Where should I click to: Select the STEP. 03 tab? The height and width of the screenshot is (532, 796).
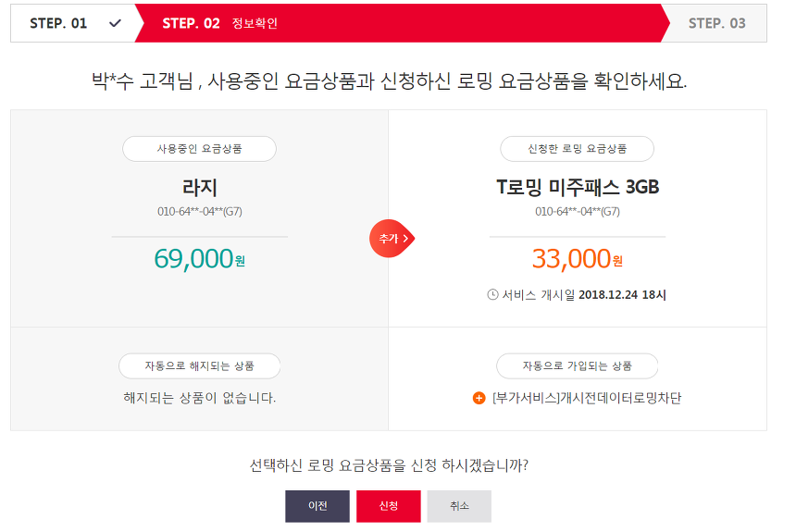(716, 24)
